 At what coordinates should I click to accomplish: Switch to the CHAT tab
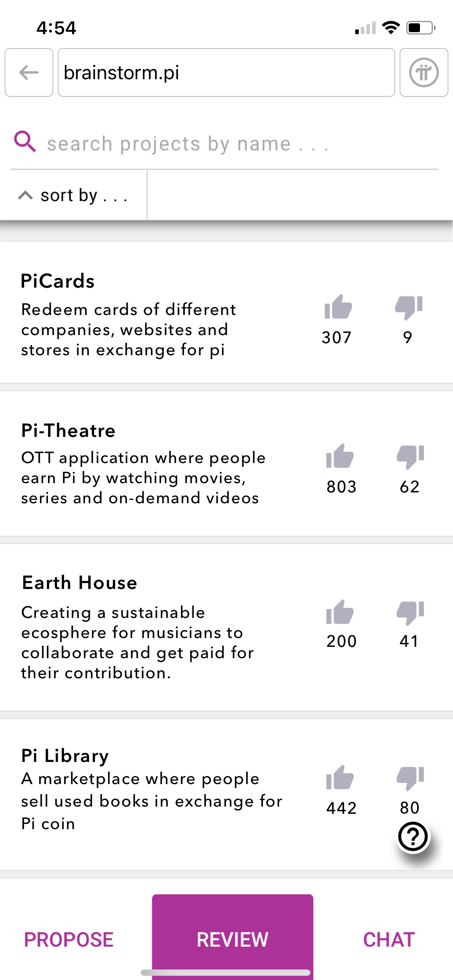[x=389, y=940]
